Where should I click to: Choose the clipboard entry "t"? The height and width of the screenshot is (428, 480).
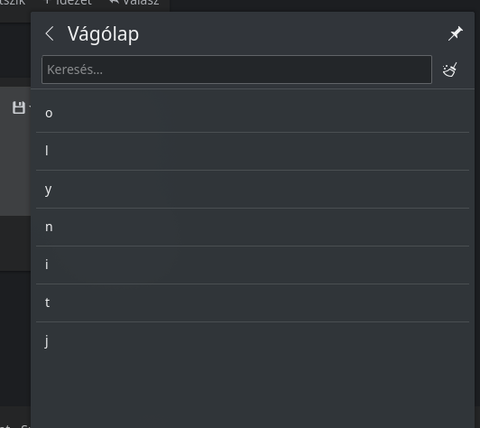click(x=253, y=303)
